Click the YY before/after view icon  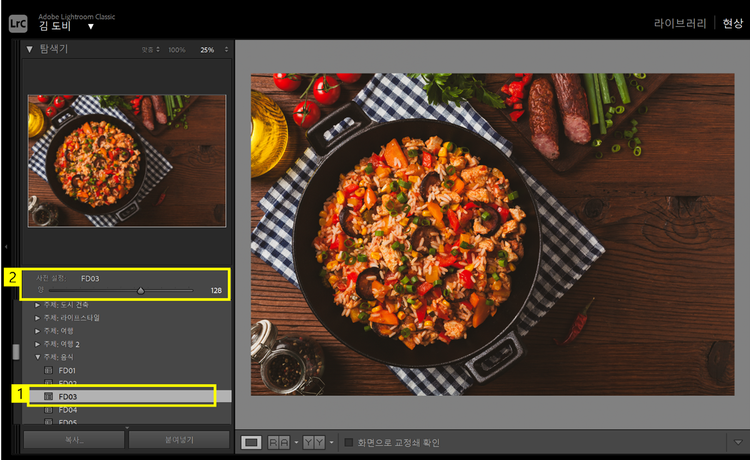click(312, 442)
